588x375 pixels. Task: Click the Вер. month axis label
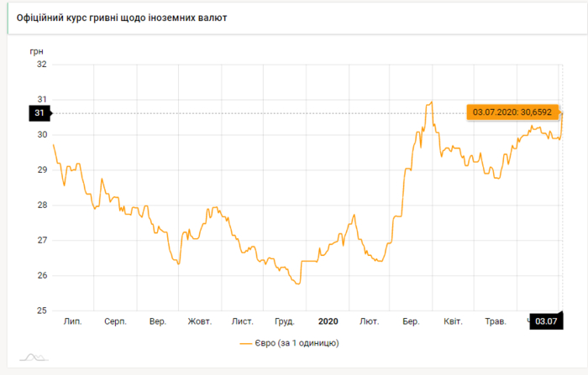pyautogui.click(x=157, y=321)
